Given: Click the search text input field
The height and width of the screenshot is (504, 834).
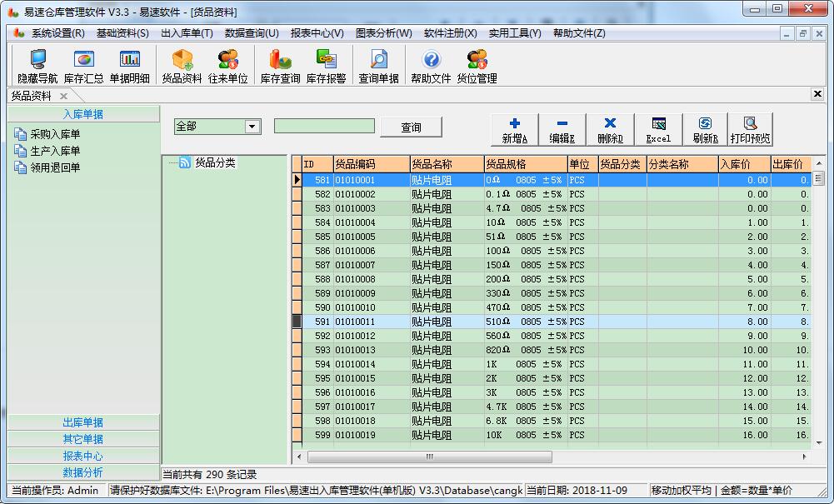Looking at the screenshot, I should point(324,127).
